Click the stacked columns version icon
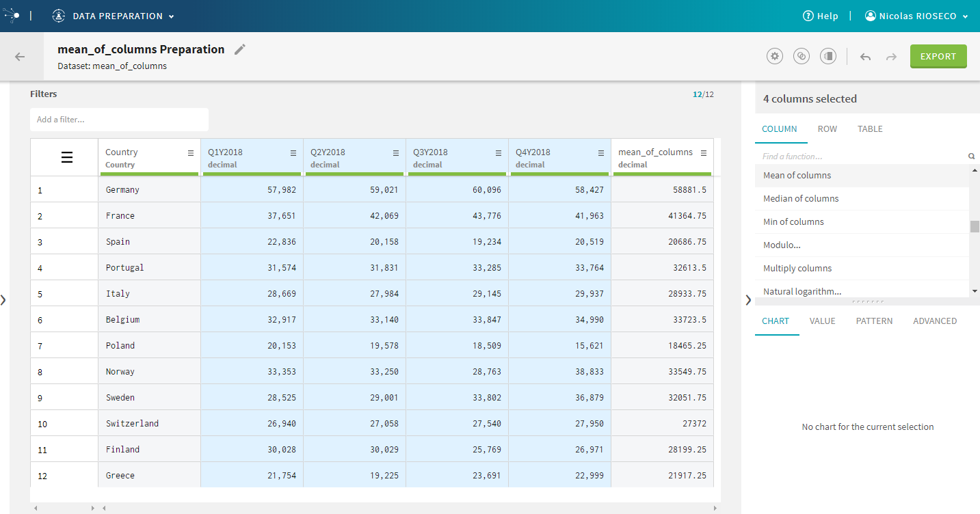 pyautogui.click(x=828, y=57)
